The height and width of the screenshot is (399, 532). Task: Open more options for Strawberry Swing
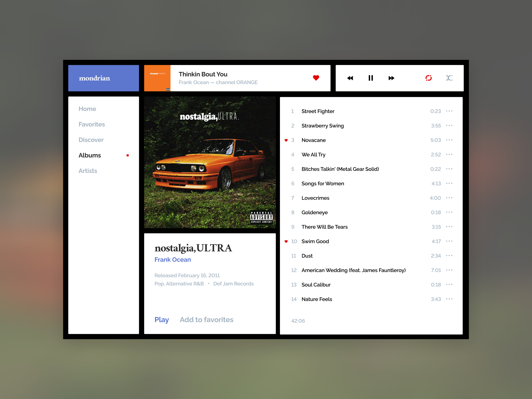449,126
